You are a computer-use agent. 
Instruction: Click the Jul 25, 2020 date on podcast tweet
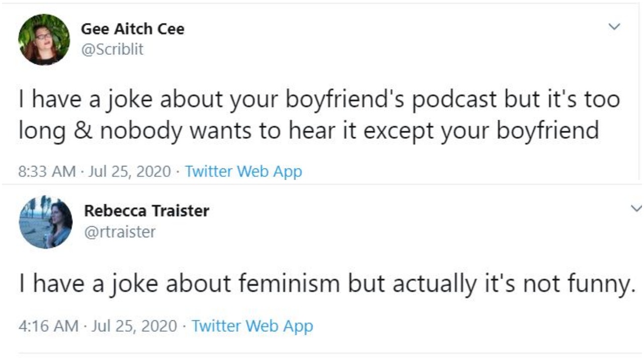(130, 172)
